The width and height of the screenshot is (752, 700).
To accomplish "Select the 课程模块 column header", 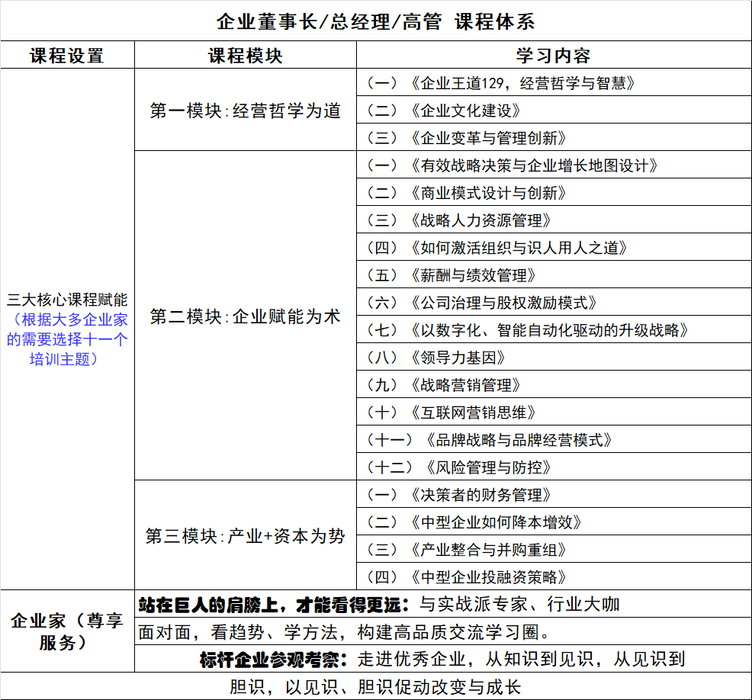I will (245, 56).
